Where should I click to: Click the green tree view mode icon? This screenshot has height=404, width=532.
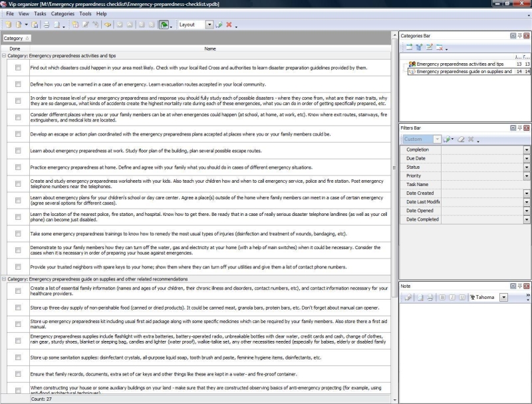tap(164, 25)
